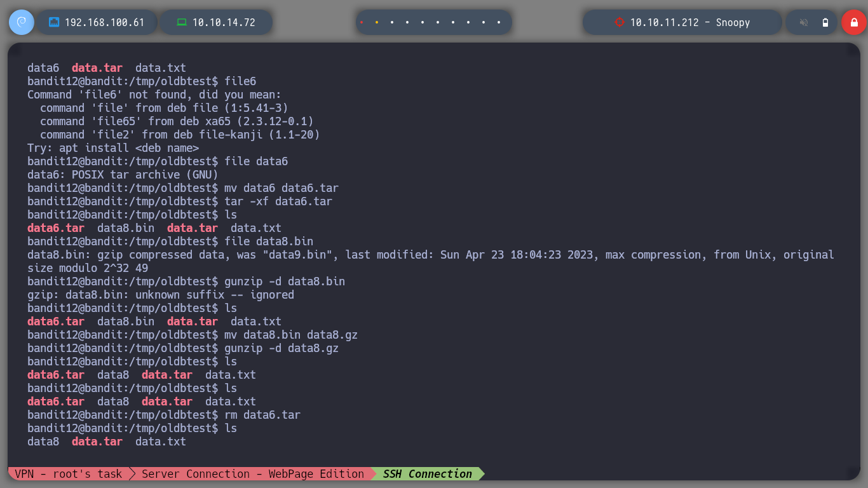Click the "command 'file2' from deb file-kanji" suggestion
This screenshot has width=868, height=488.
(180, 135)
